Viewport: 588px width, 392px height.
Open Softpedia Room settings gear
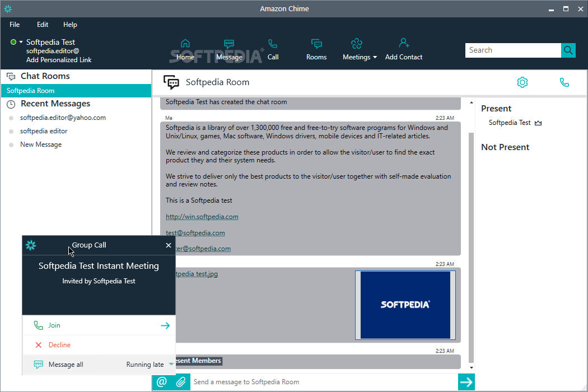coord(522,82)
